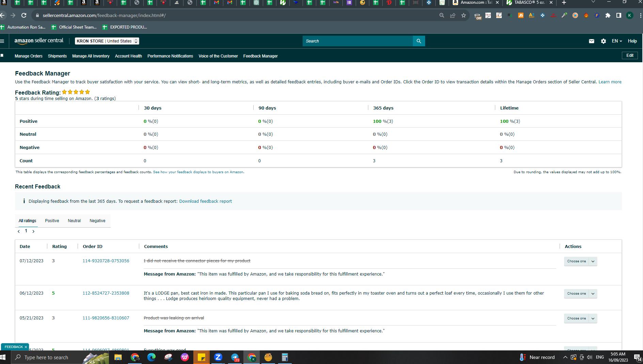Open Zoom from the taskbar
The image size is (643, 364).
tap(218, 357)
